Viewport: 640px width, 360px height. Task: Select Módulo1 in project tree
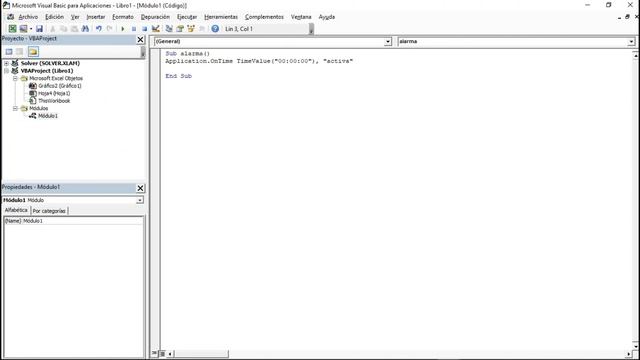(x=48, y=116)
